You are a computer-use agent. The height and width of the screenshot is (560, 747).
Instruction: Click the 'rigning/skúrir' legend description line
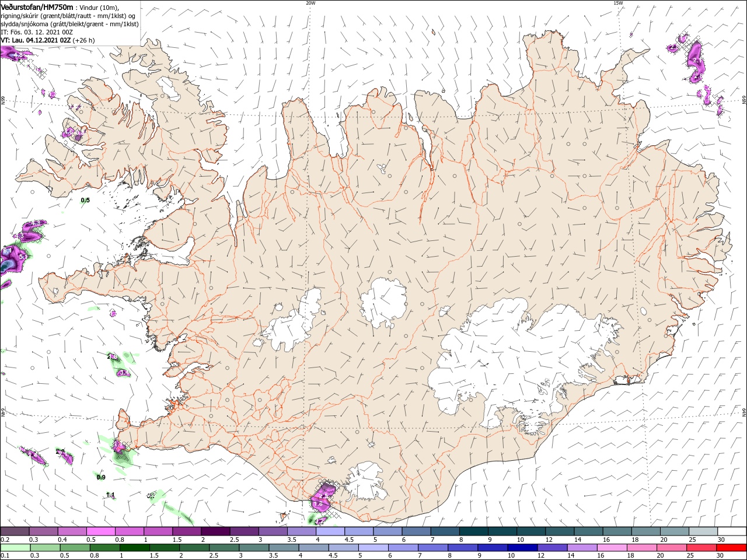tap(68, 16)
